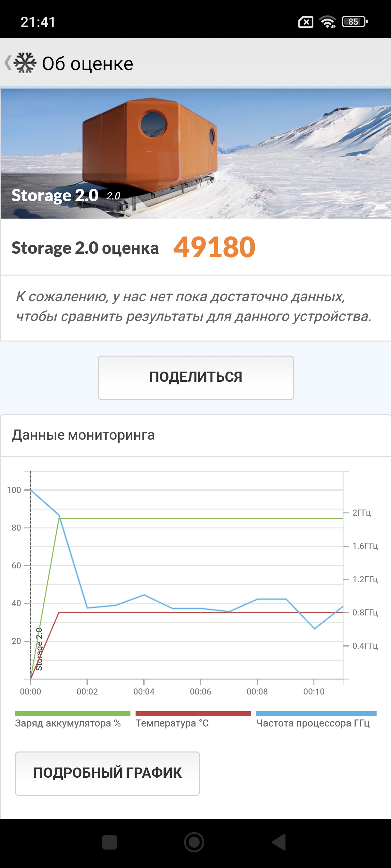Open the ПОДРОБНЫЙ ГРАФИК detailed chart
This screenshot has height=868, width=391.
[107, 773]
